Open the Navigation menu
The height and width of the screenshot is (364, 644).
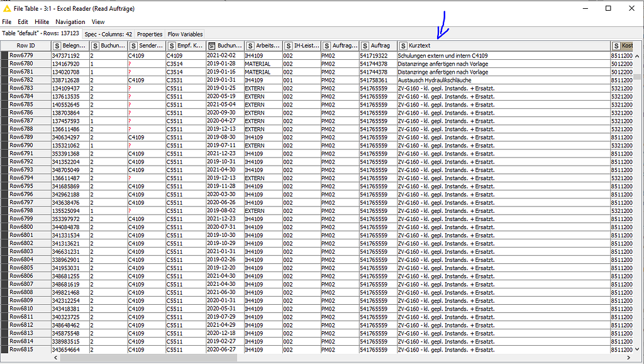[69, 21]
